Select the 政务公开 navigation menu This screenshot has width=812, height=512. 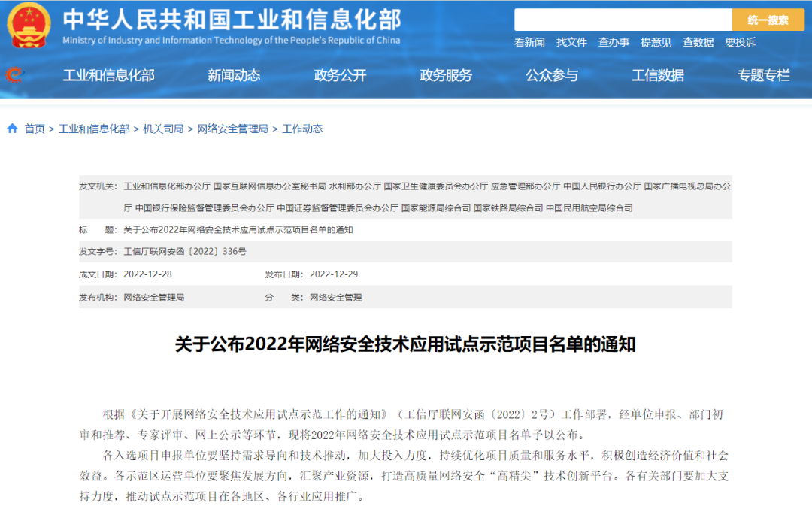340,75
